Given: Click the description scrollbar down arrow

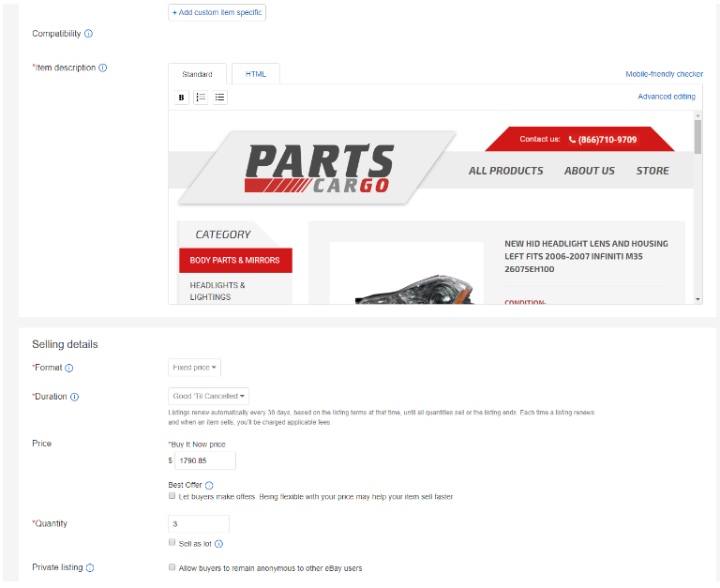Looking at the screenshot, I should pyautogui.click(x=697, y=299).
